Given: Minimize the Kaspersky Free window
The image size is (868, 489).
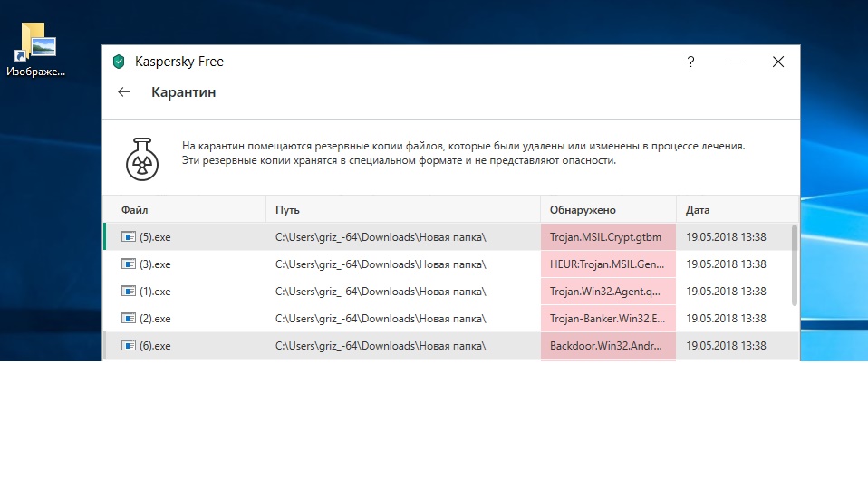Looking at the screenshot, I should 736,62.
